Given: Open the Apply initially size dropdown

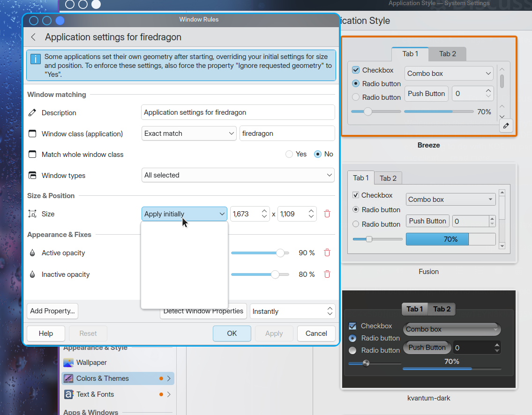Looking at the screenshot, I should 184,214.
